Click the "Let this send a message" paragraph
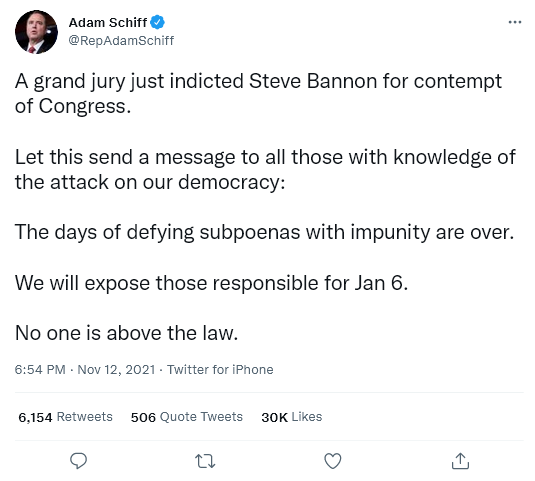Viewport: 535px width, 481px height. pyautogui.click(x=265, y=170)
